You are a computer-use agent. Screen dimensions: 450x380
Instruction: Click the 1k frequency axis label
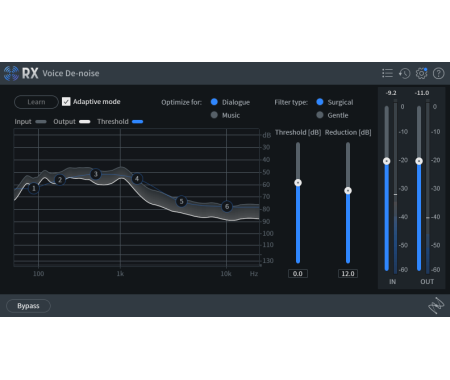(x=120, y=274)
